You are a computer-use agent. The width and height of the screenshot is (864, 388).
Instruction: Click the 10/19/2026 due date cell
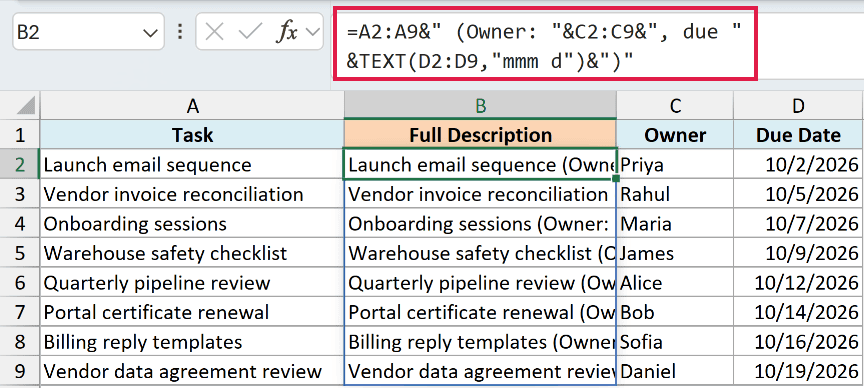pyautogui.click(x=798, y=371)
